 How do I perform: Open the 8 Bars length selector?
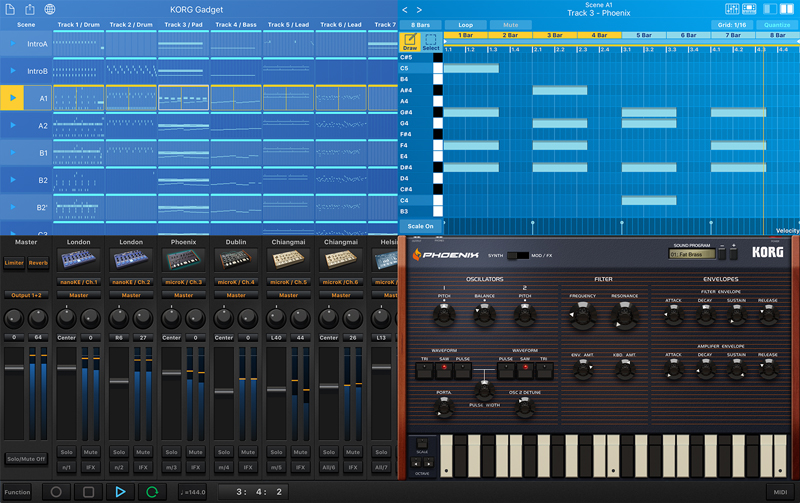click(420, 25)
